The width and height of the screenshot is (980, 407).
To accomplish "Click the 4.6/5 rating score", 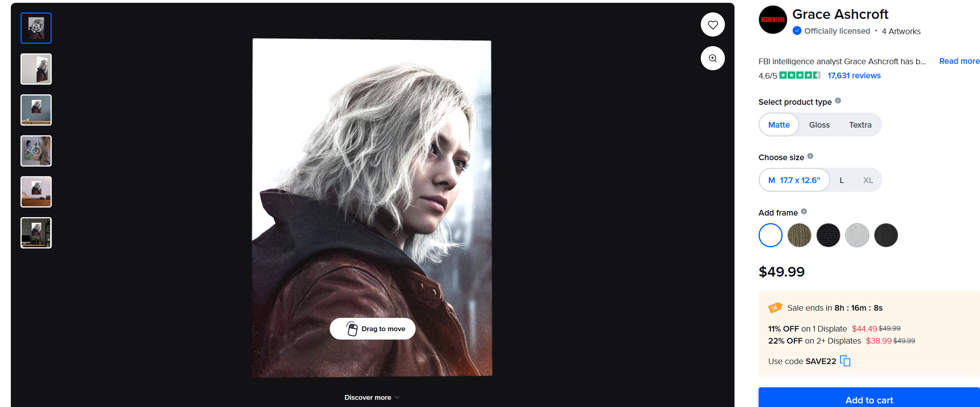I will click(768, 76).
